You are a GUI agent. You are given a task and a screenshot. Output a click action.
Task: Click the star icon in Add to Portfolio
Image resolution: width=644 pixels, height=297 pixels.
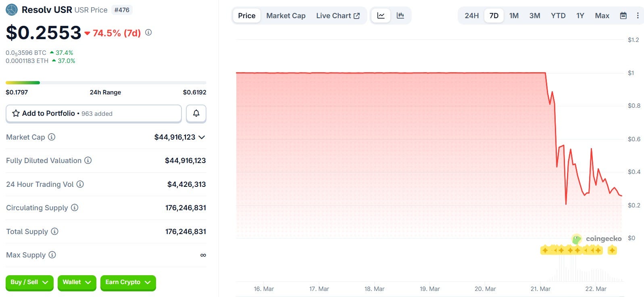[x=16, y=113]
